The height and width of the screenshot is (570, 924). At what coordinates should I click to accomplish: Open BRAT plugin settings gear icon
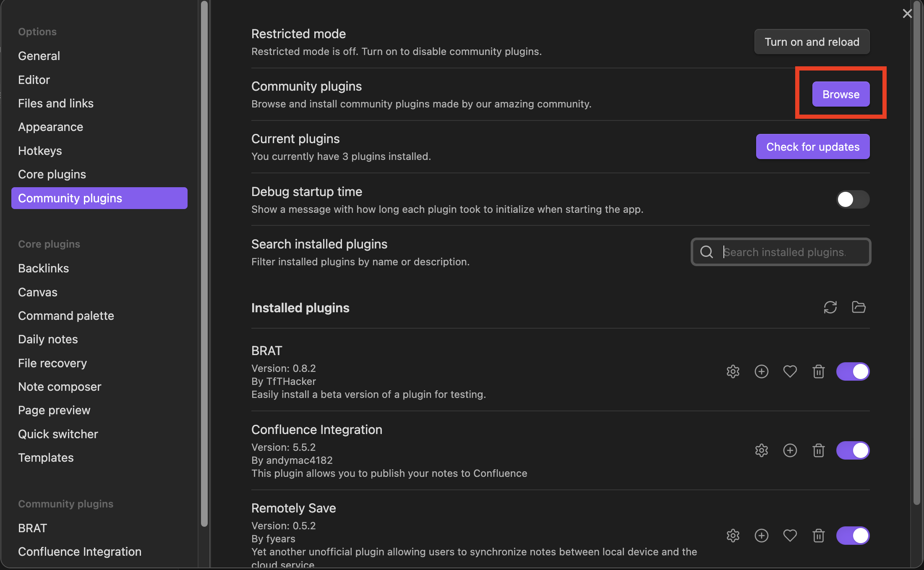tap(733, 371)
